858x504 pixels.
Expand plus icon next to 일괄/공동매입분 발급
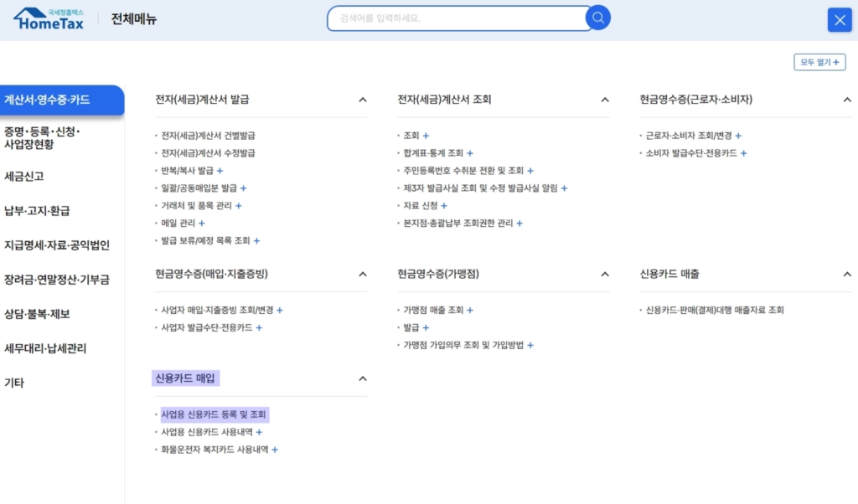click(244, 188)
